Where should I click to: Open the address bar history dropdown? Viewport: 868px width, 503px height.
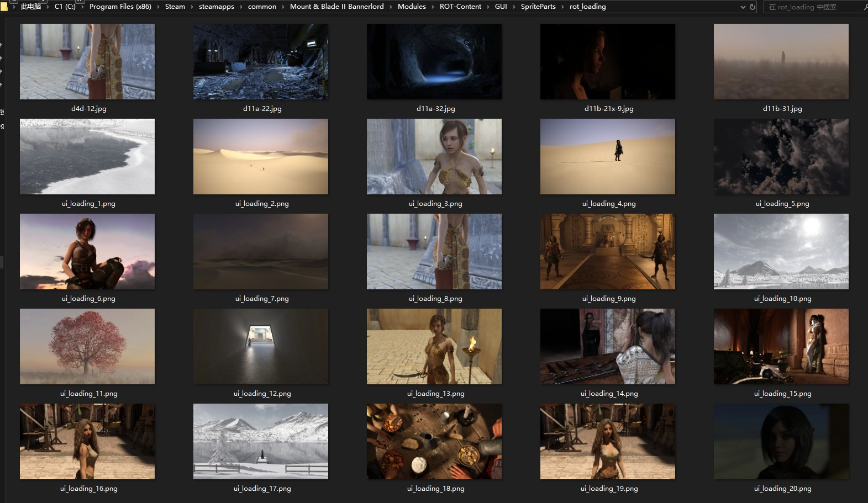pos(743,7)
